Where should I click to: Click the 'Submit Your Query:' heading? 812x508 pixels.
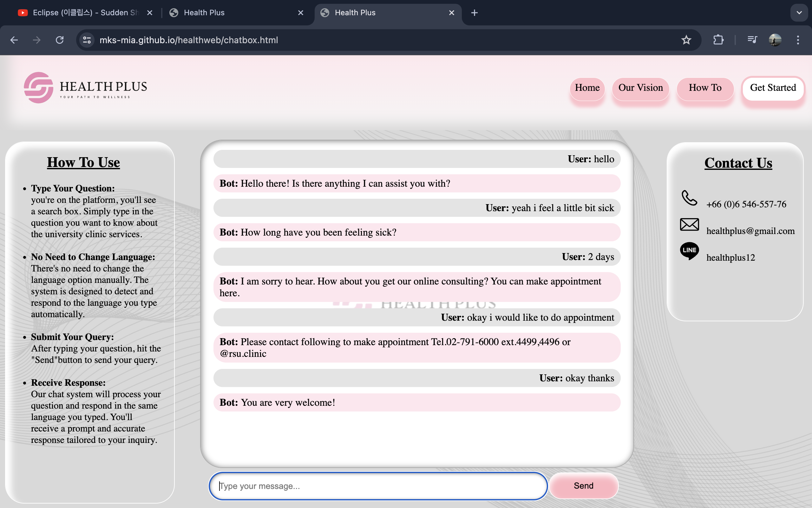(x=72, y=337)
